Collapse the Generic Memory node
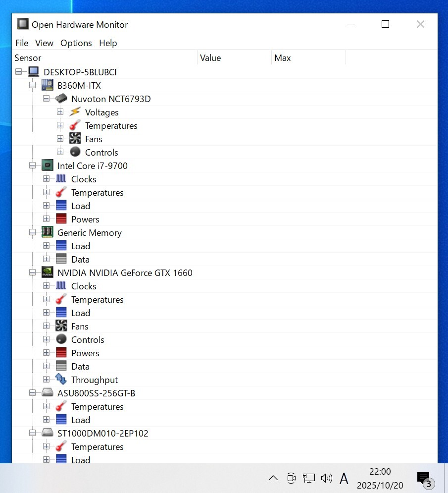Viewport: 448px width, 493px height. [x=32, y=232]
